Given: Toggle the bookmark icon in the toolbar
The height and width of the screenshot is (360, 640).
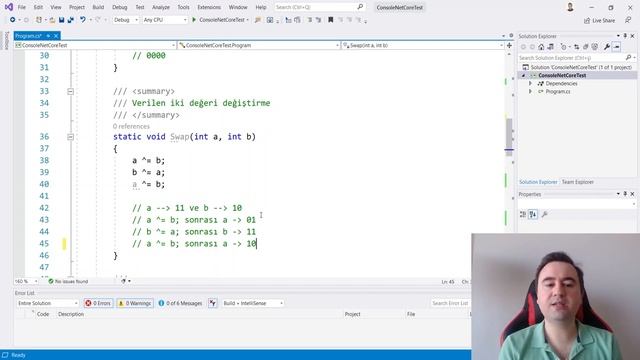Looking at the screenshot, I should (331, 20).
